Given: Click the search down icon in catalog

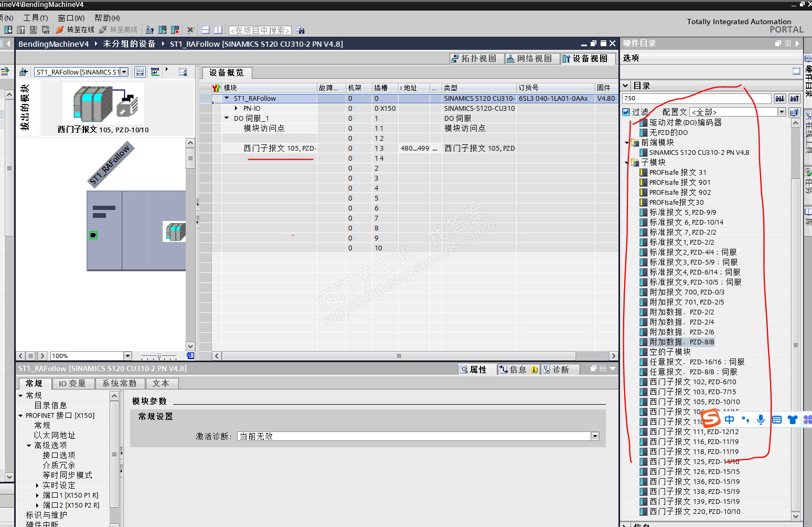Looking at the screenshot, I should point(780,98).
